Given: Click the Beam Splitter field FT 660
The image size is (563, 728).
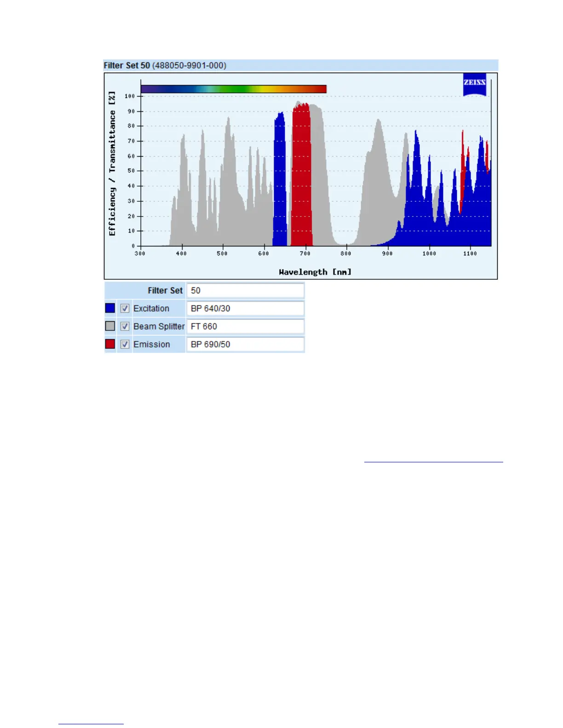Looking at the screenshot, I should point(245,326).
